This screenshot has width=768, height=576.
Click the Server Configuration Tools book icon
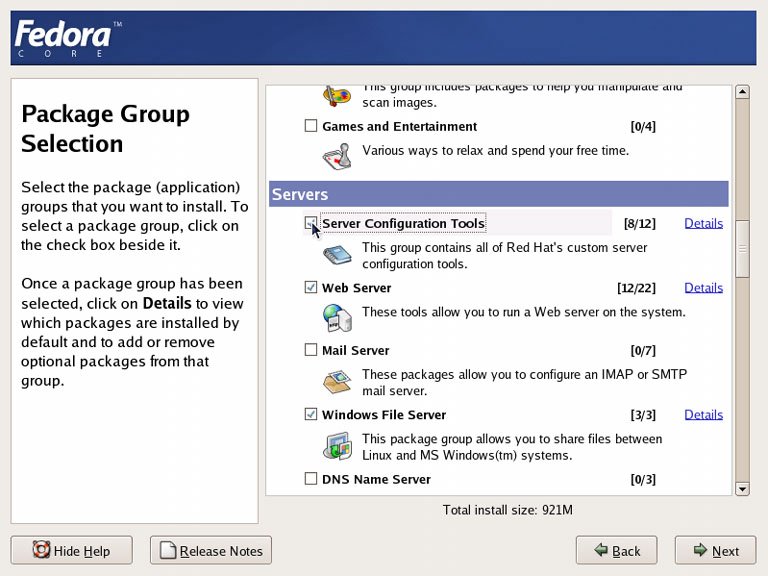coord(336,255)
